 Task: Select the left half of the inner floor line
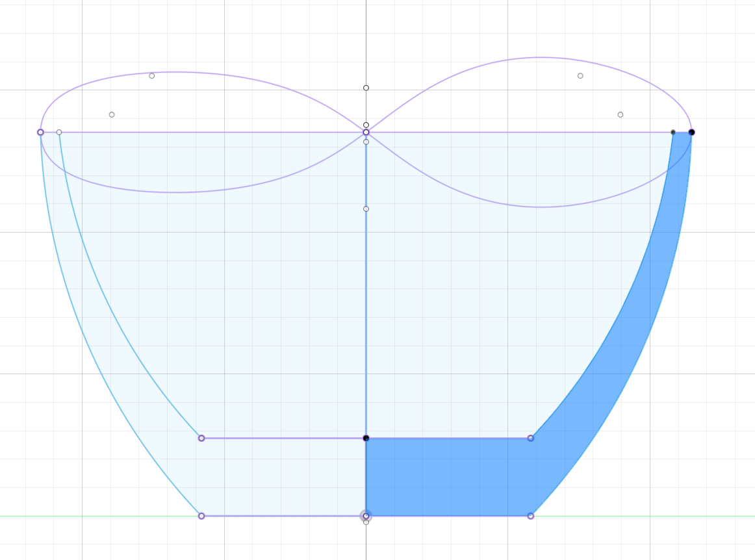(283, 438)
